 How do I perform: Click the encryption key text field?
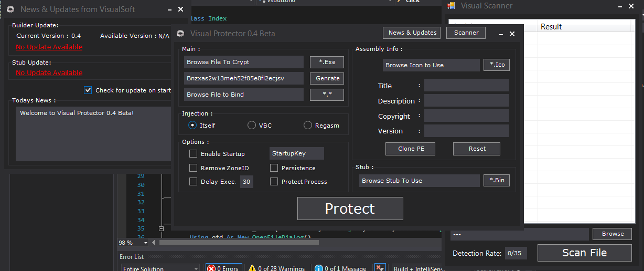click(244, 78)
